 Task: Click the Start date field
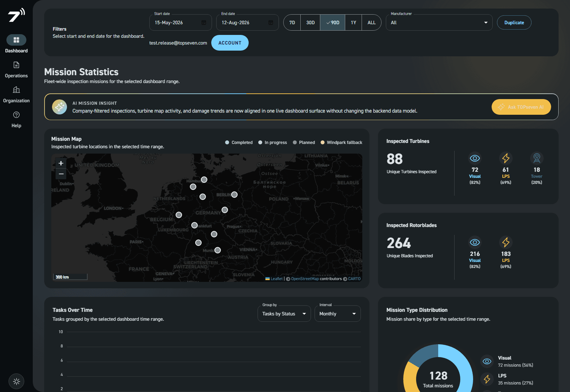click(181, 22)
